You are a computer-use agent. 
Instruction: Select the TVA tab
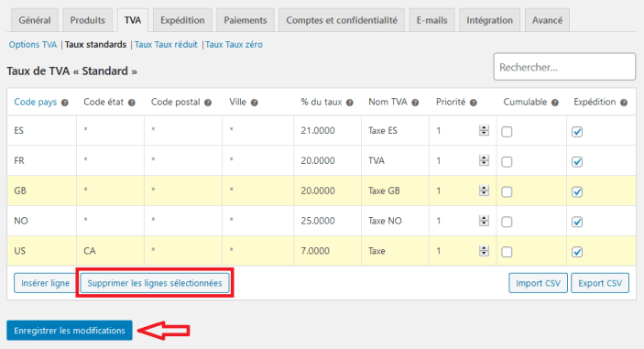(x=133, y=20)
